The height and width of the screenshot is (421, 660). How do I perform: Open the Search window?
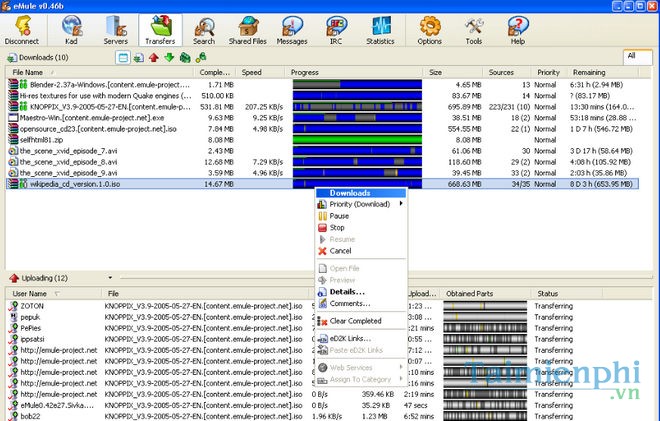204,30
